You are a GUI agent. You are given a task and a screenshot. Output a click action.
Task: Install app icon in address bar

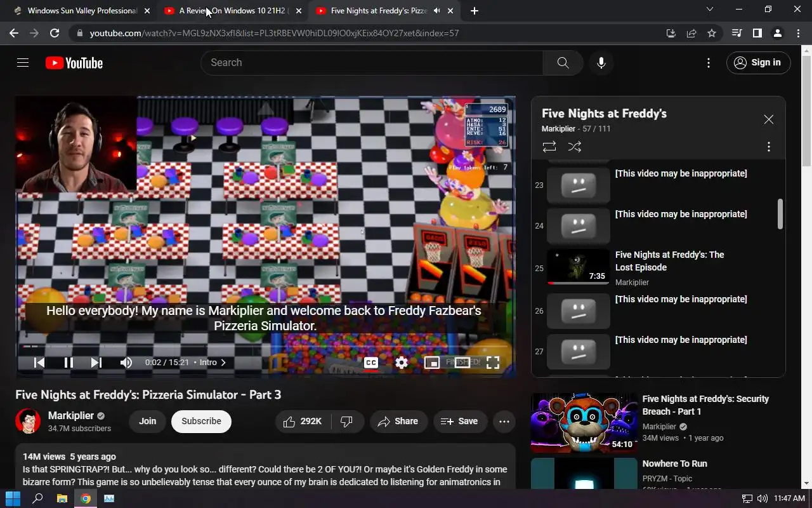[x=671, y=33]
